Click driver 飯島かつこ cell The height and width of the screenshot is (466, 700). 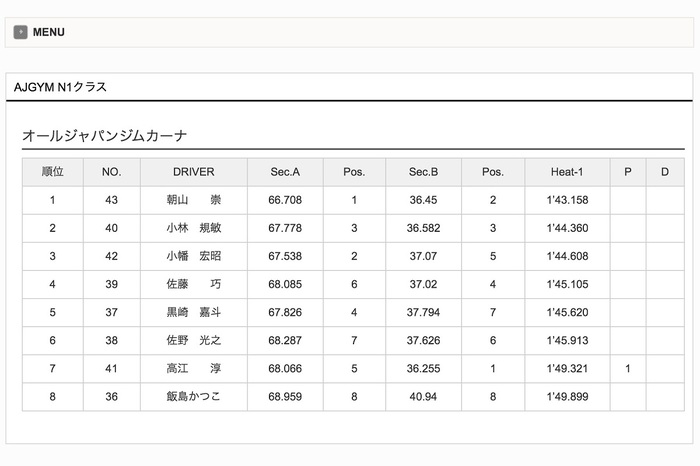[x=193, y=397]
